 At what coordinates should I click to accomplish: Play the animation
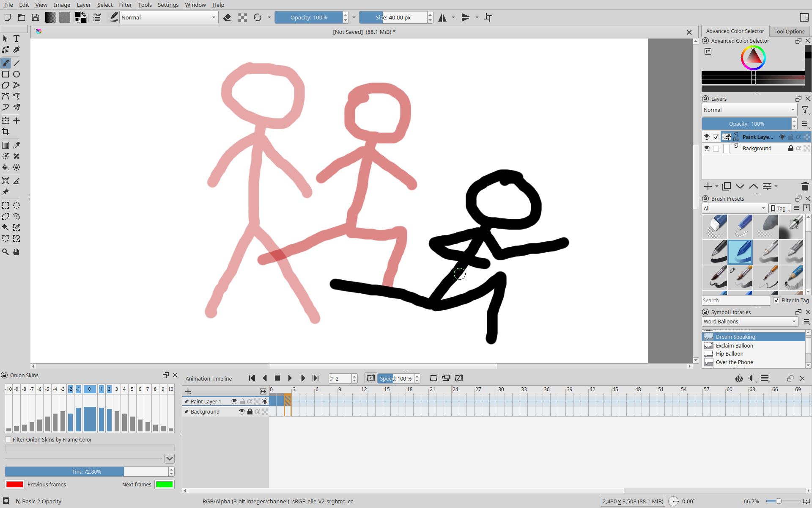point(290,378)
